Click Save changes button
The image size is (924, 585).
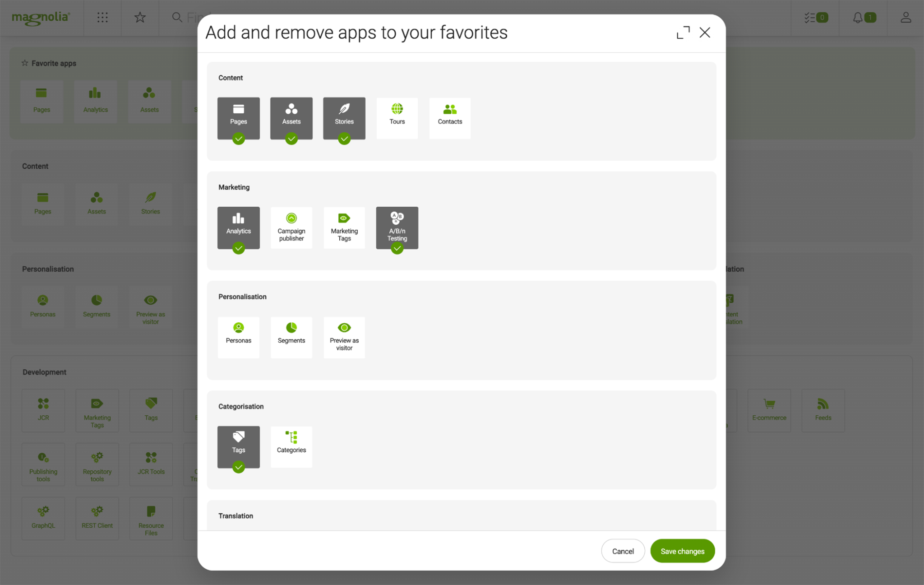tap(682, 551)
